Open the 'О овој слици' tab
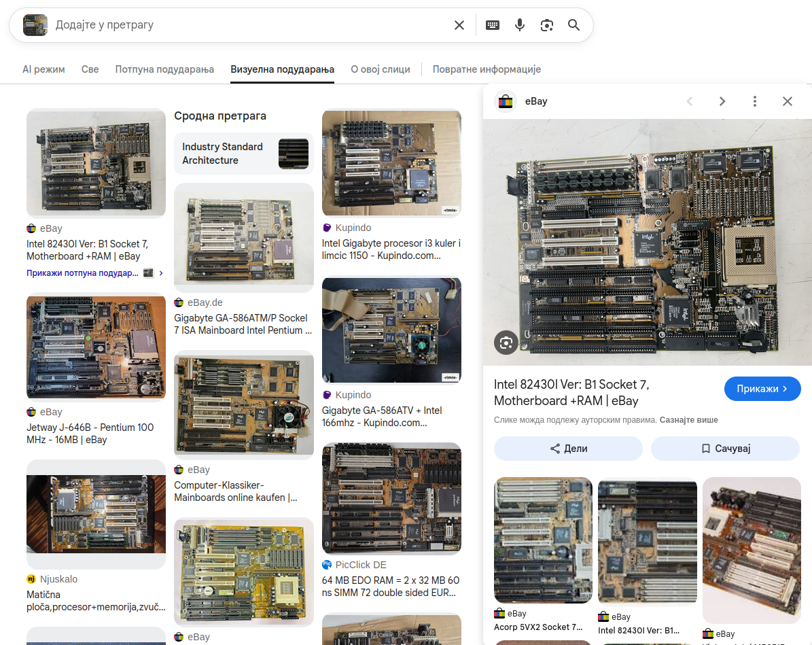The height and width of the screenshot is (645, 812). click(380, 69)
